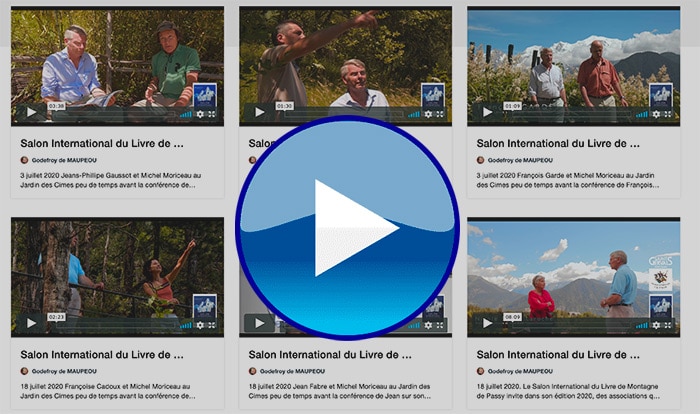The image size is (700, 414).
Task: Open title of Jean Fabre video card
Action: click(x=330, y=355)
